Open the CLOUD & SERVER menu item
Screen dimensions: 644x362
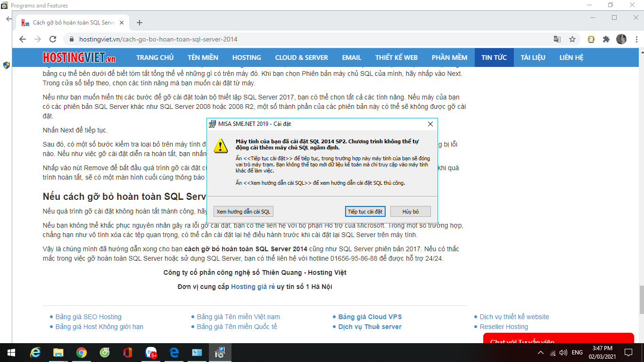click(x=302, y=58)
